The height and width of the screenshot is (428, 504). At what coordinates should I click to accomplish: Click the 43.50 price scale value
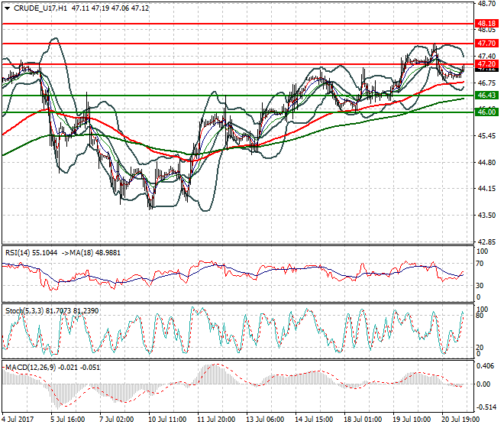[x=486, y=216]
